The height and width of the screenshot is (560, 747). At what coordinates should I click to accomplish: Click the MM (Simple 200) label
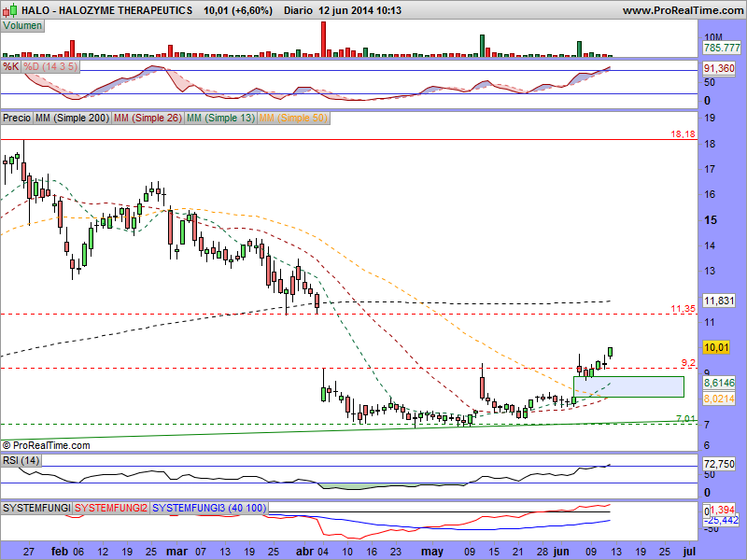tap(72, 119)
